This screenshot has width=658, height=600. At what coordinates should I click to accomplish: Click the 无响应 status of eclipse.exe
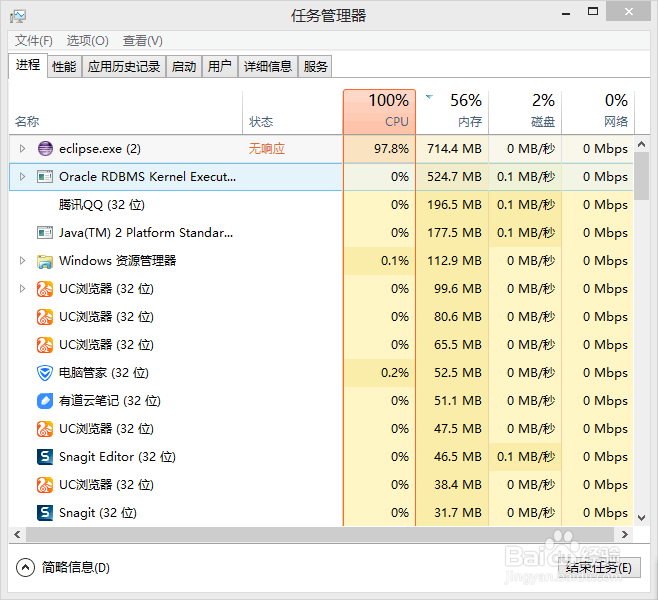tap(267, 149)
